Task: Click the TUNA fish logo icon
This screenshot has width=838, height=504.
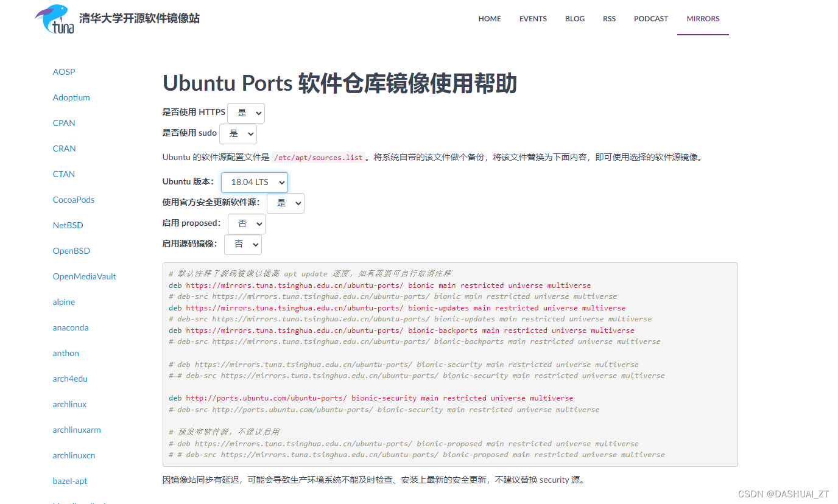Action: [x=55, y=19]
